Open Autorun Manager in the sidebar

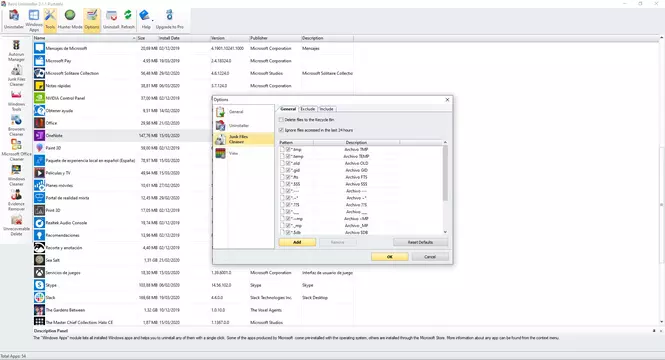[16, 50]
